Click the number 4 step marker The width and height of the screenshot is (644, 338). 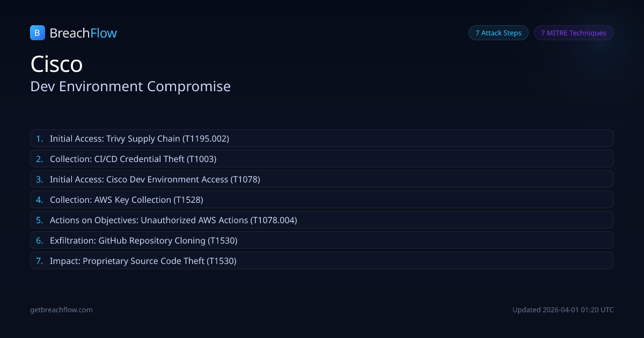coord(39,200)
